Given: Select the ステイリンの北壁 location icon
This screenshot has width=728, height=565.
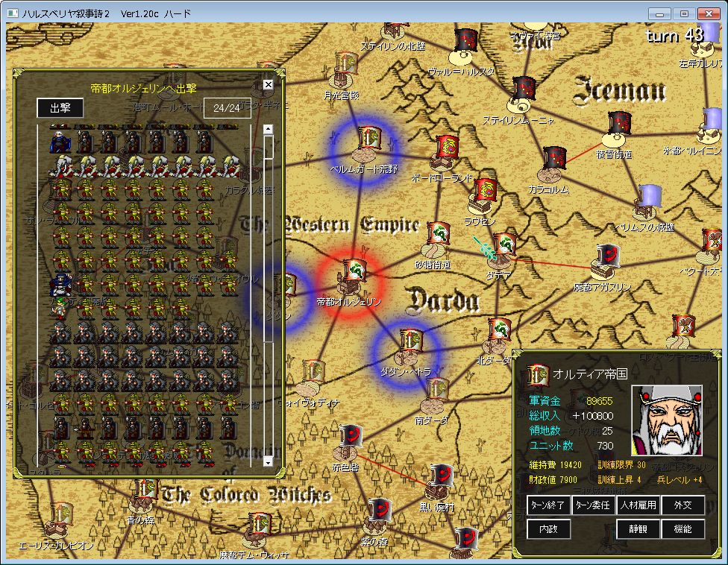Looking at the screenshot, I should point(394,31).
